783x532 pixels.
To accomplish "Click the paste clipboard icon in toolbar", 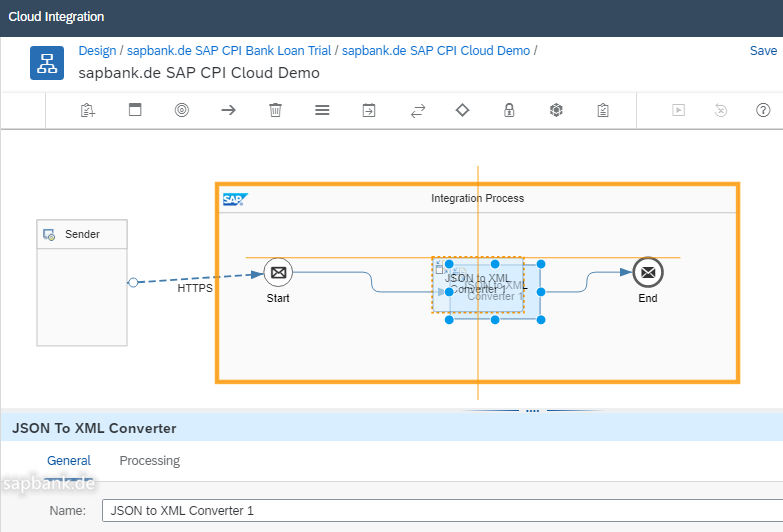I will coord(88,110).
